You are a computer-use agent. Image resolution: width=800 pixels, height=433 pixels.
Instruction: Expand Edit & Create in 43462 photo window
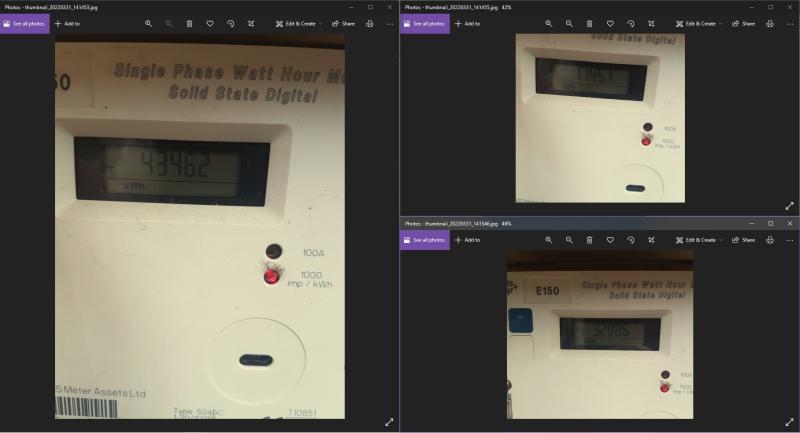point(299,24)
